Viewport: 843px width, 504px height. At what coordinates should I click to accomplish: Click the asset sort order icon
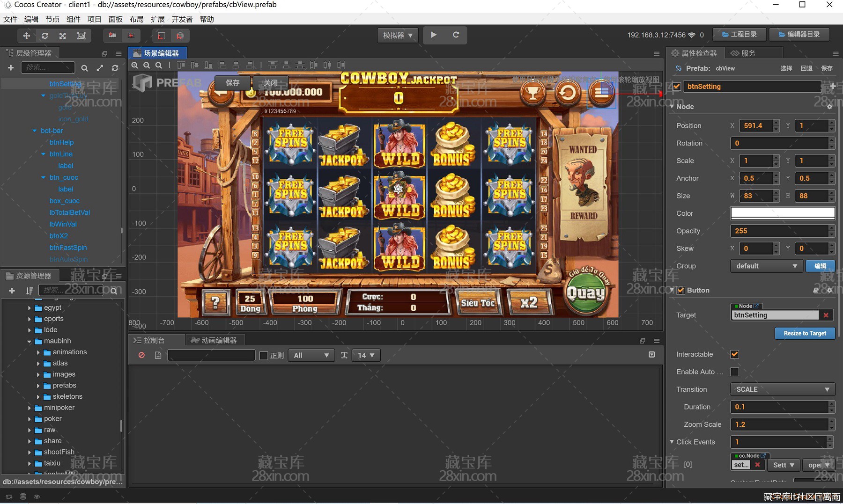pos(30,291)
